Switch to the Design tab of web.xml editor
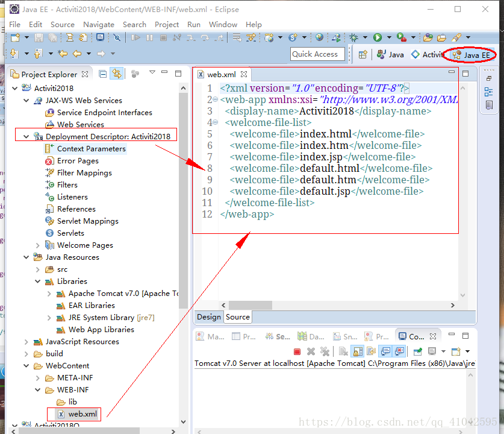 click(x=208, y=317)
